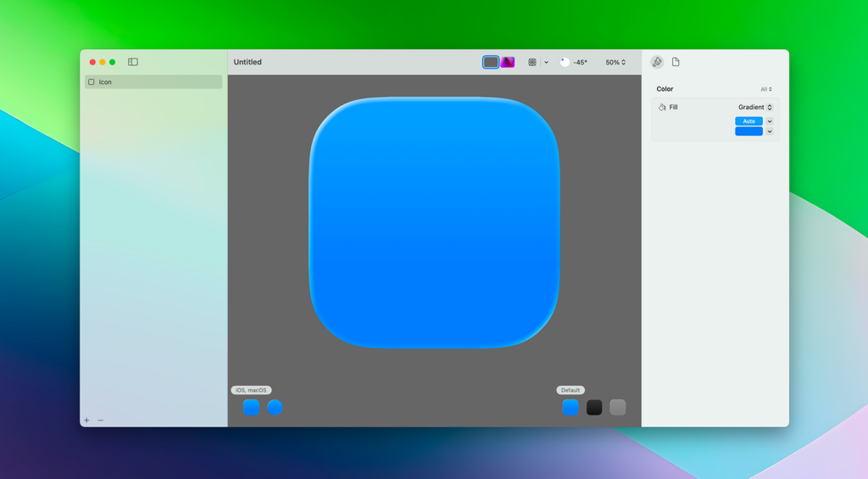This screenshot has width=868, height=479.
Task: Click the plus button to add a layer
Action: tap(86, 421)
